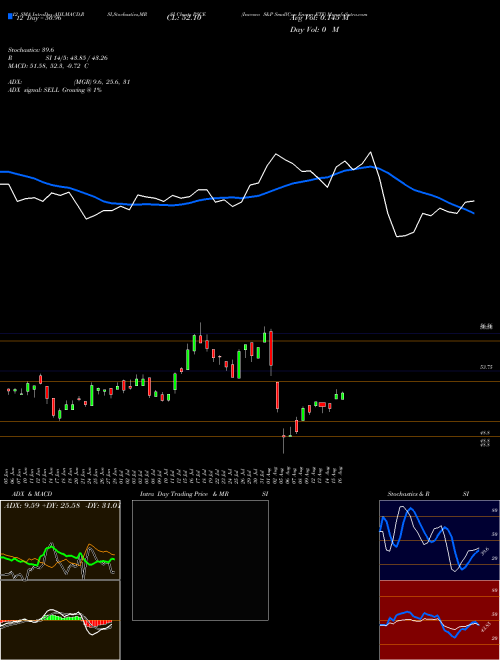
Task: Click the 'Day Vol: 0 M' label
Action: tap(314, 30)
